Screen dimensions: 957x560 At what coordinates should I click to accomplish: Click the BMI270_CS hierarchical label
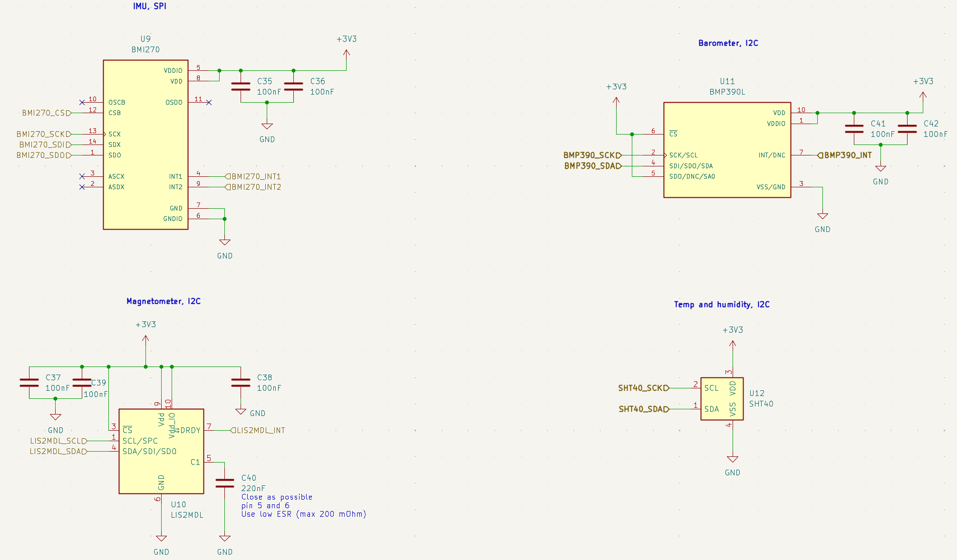point(46,113)
